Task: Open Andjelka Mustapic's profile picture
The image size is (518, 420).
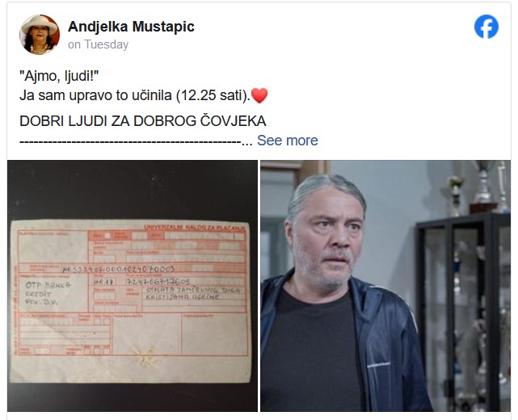Action: tap(40, 35)
